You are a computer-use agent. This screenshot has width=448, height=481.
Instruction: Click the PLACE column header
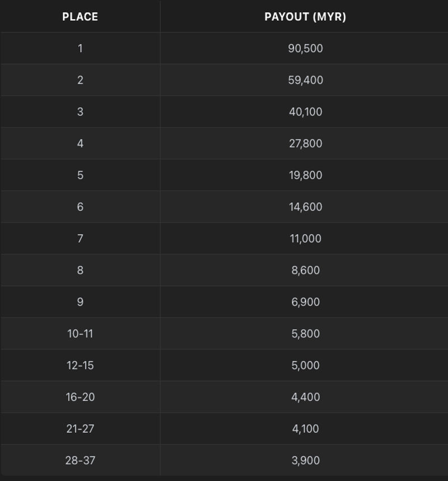80,17
